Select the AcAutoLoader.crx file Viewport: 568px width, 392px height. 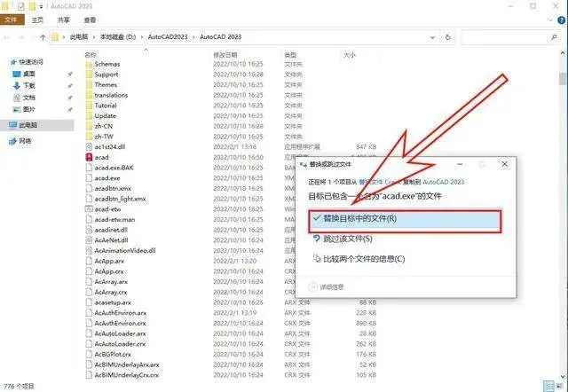(x=120, y=344)
